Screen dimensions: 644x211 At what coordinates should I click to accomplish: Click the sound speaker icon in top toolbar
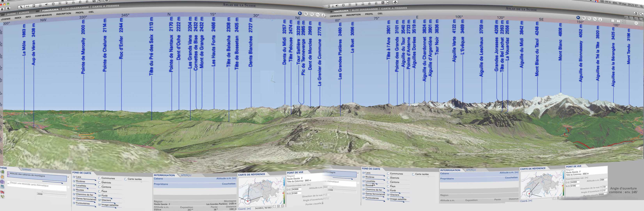[46, 5]
